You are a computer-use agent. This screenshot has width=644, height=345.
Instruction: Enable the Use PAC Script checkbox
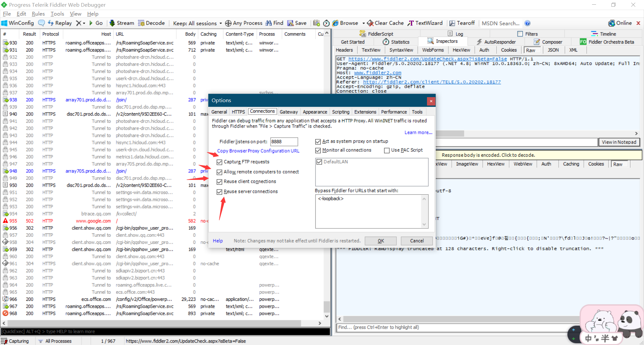pyautogui.click(x=387, y=150)
